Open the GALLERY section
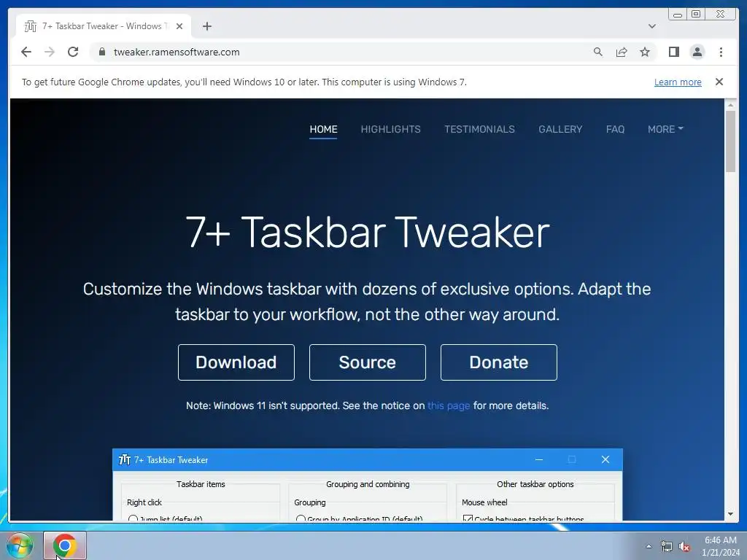Image resolution: width=747 pixels, height=560 pixels. (560, 129)
